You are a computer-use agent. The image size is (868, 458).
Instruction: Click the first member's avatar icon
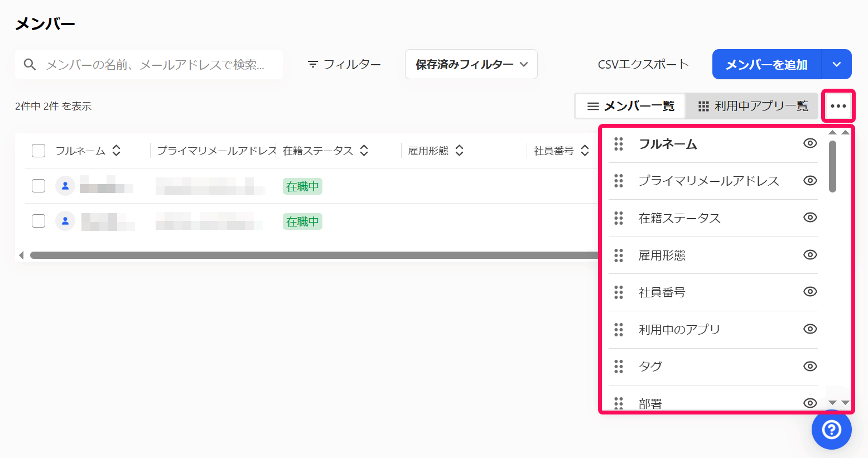pyautogui.click(x=65, y=186)
